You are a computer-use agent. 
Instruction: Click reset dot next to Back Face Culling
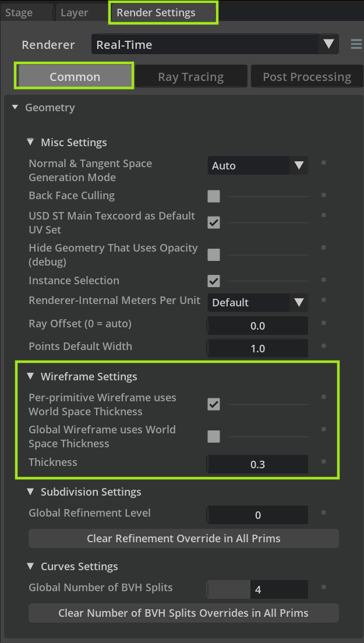point(323,195)
